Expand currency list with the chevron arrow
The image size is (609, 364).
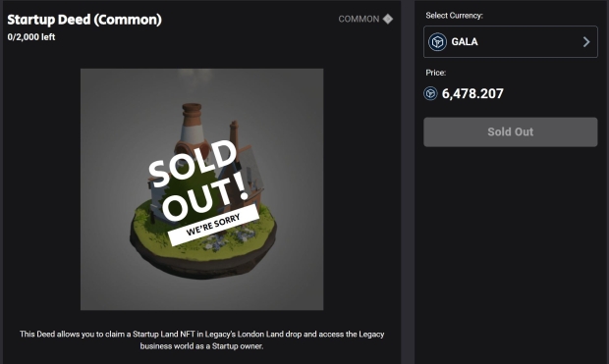click(586, 42)
